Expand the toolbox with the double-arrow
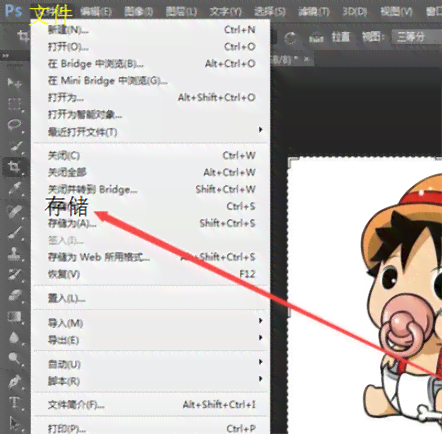This screenshot has height=434, width=442. coord(5,56)
